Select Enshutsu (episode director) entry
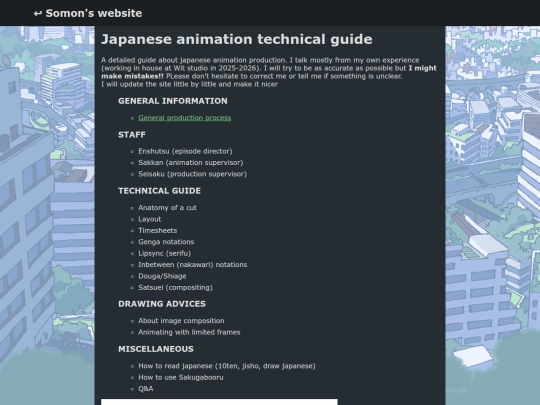This screenshot has width=540, height=405. coord(185,151)
